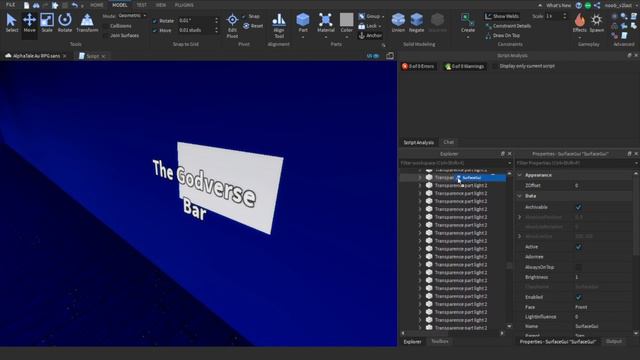
Task: Toggle the viewport device emulator icon
Action: point(390,56)
